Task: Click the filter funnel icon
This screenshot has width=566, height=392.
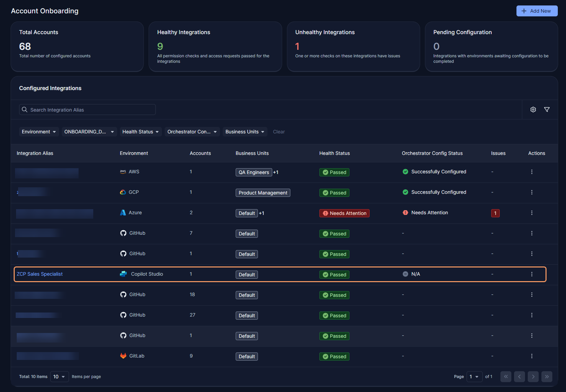Action: coord(547,110)
